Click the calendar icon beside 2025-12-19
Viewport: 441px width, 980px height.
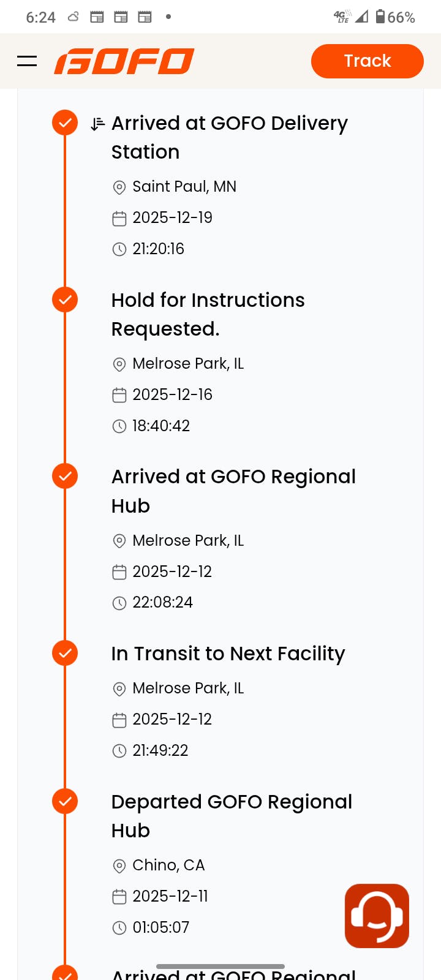pyautogui.click(x=119, y=219)
